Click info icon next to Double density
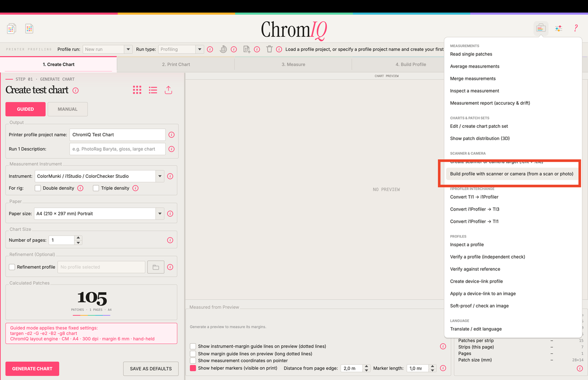This screenshot has height=380, width=588. [80, 188]
